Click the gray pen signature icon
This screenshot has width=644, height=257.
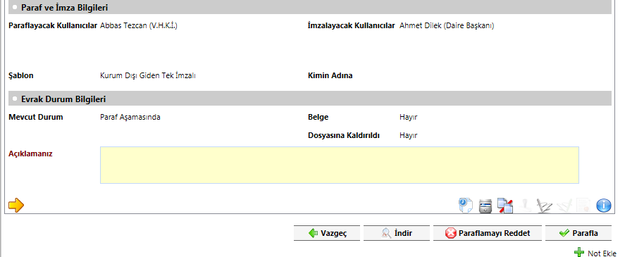pyautogui.click(x=545, y=206)
